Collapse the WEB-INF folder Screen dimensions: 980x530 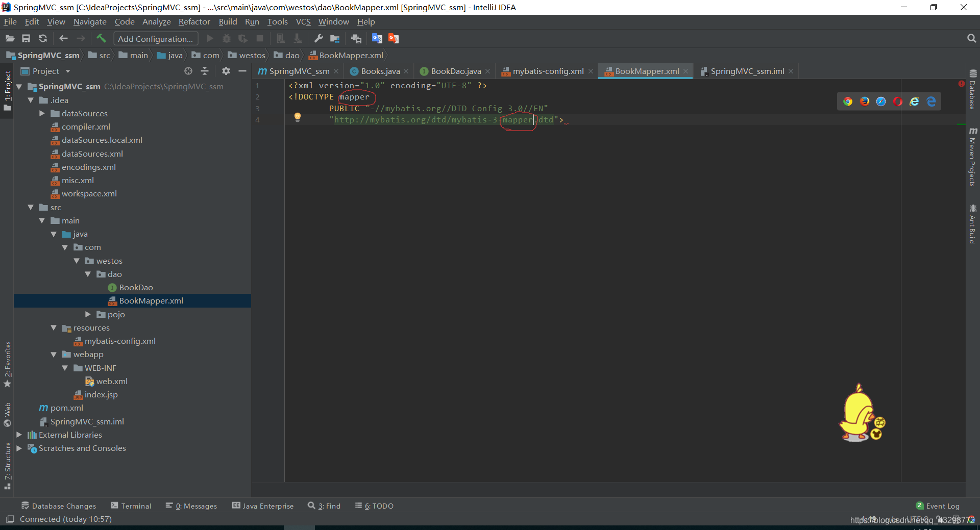(x=65, y=368)
